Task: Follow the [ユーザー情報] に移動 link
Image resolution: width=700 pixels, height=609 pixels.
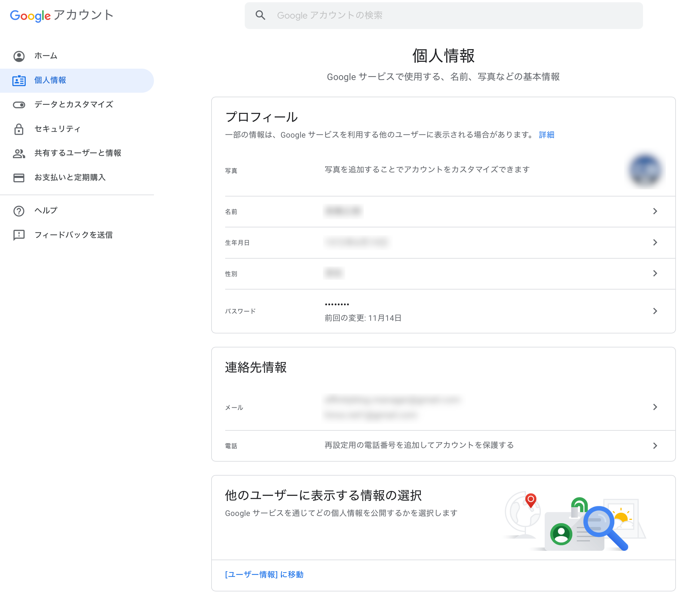Action: (264, 575)
